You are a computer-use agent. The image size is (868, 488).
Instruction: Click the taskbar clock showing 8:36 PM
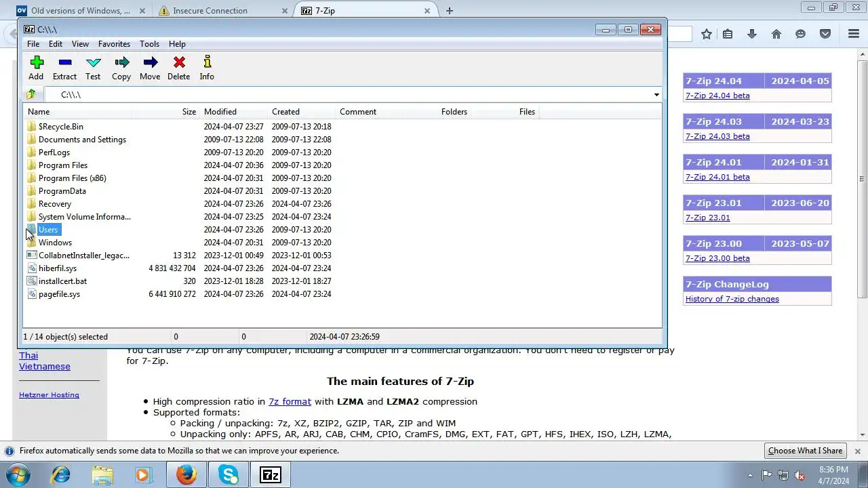833,475
